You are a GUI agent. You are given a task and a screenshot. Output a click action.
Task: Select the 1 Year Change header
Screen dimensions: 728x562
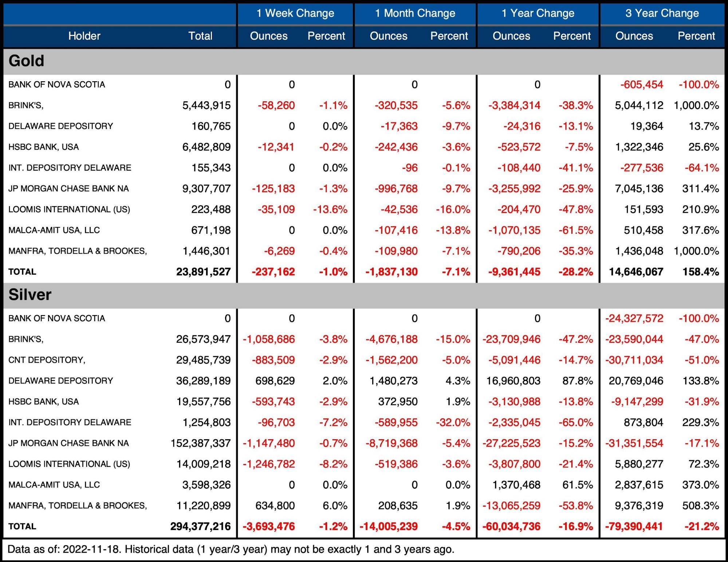tap(538, 13)
